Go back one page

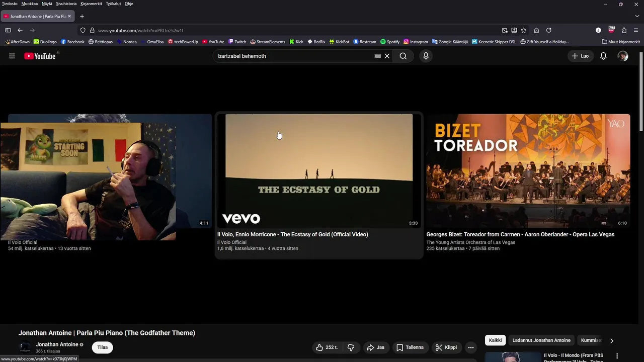20,30
